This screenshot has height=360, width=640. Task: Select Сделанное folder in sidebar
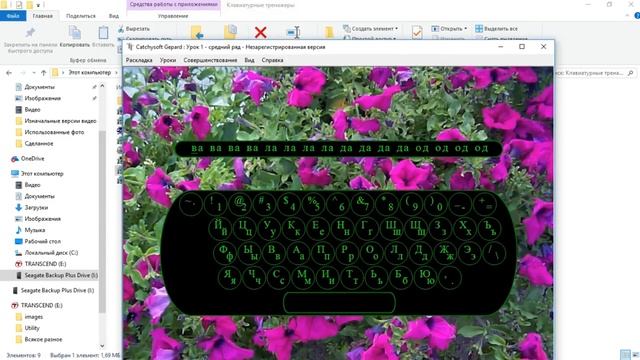click(39, 144)
